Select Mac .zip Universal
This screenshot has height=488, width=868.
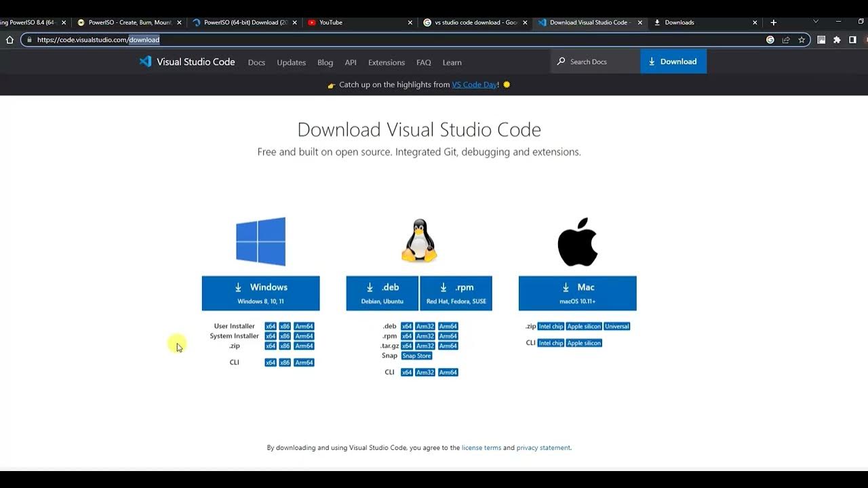coord(617,326)
